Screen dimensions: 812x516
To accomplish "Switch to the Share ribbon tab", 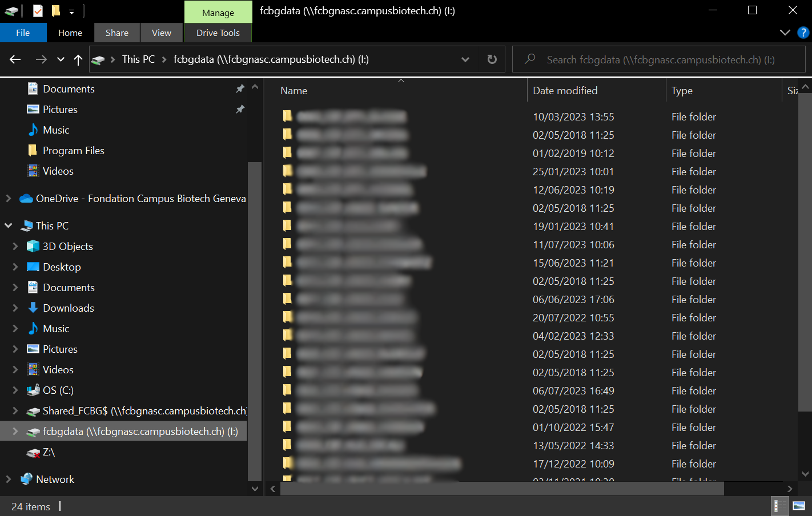I will pyautogui.click(x=117, y=33).
